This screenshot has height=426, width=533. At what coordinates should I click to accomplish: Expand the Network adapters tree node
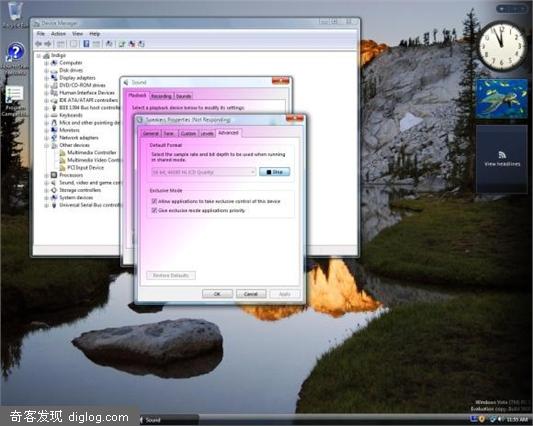[46, 138]
